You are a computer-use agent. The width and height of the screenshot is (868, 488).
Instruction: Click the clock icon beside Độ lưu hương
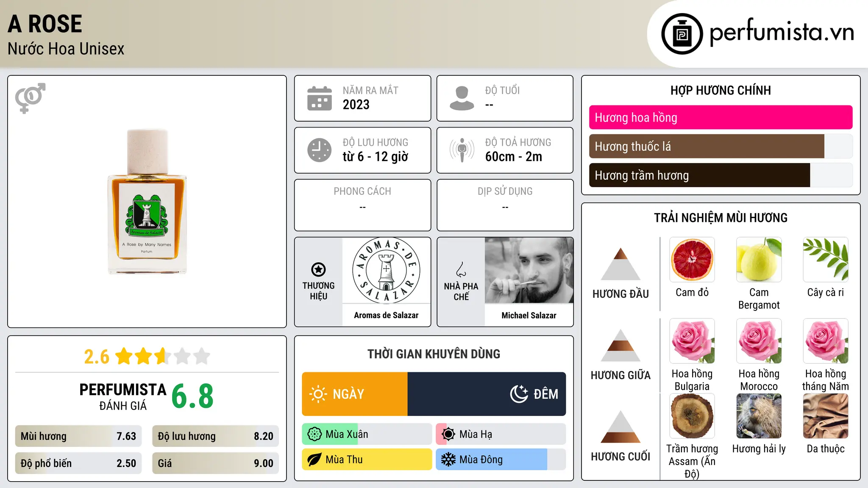click(x=320, y=150)
